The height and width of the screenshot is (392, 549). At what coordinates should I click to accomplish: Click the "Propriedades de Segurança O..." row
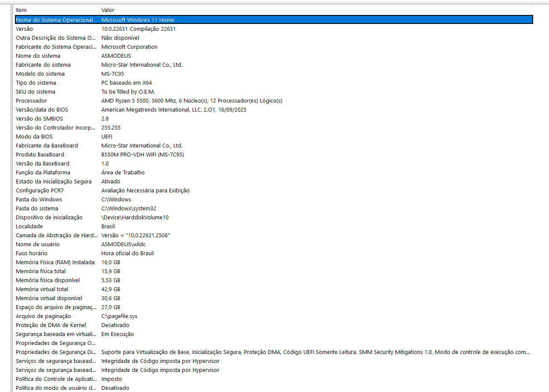[x=274, y=343]
